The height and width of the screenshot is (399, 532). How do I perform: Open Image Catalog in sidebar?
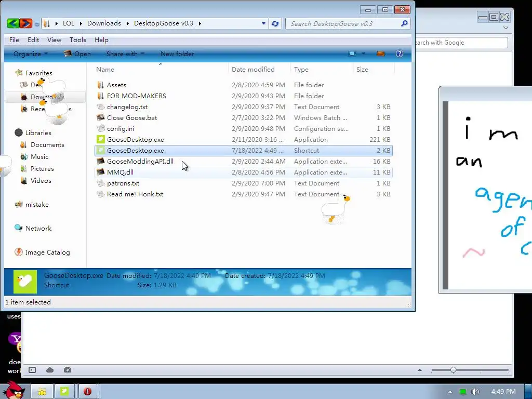coord(47,252)
